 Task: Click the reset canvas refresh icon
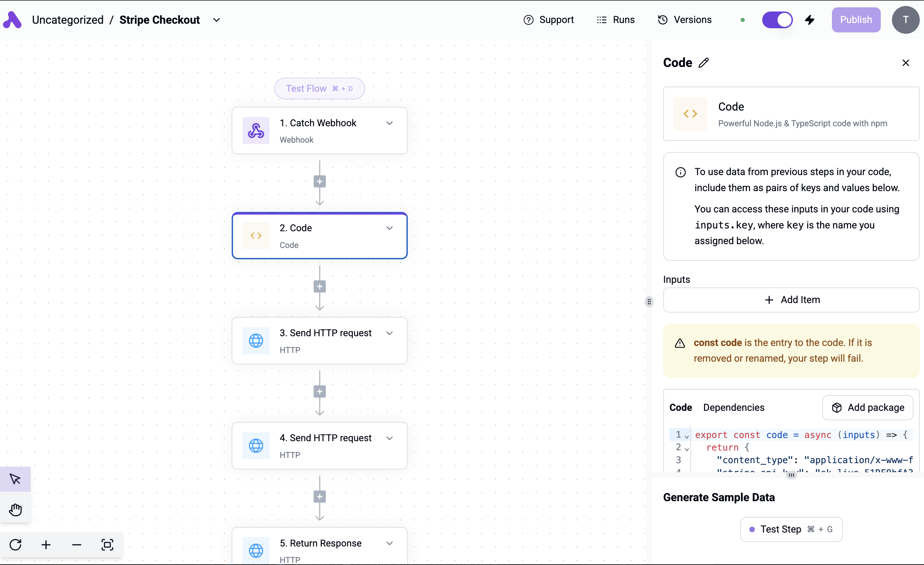15,545
